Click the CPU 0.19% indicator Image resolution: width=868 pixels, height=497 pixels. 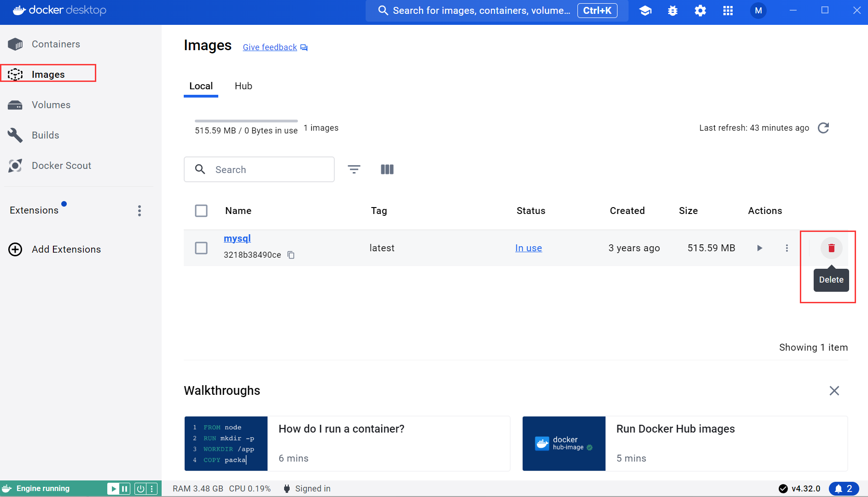click(x=250, y=489)
